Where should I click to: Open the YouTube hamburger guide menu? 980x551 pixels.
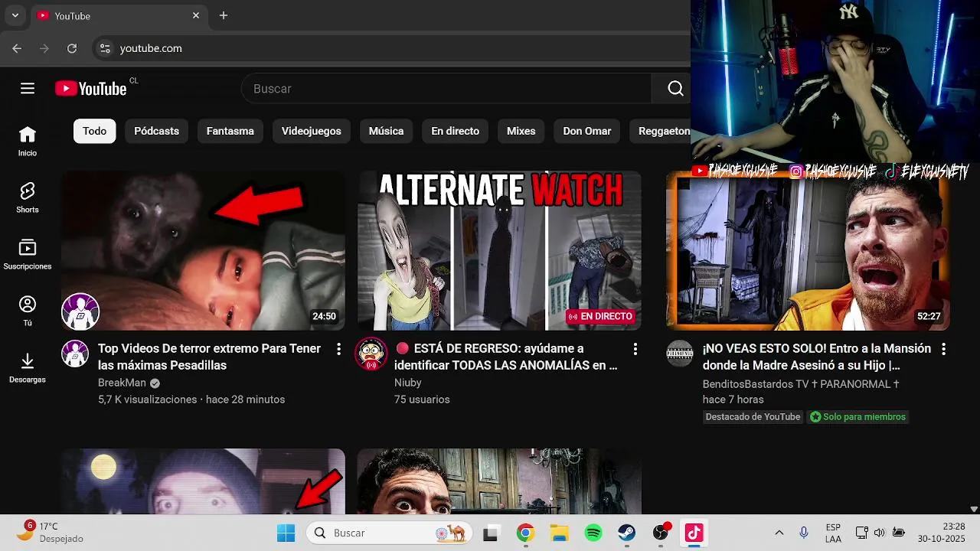pos(28,89)
